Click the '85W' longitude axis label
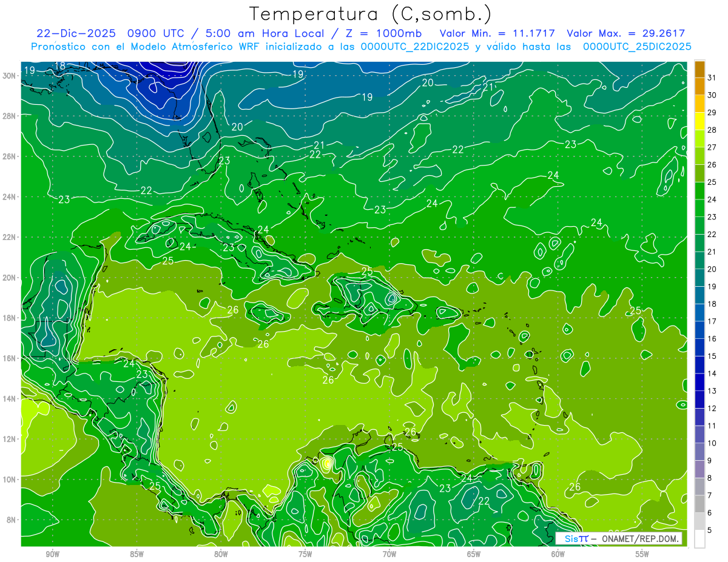The width and height of the screenshot is (728, 562). pyautogui.click(x=136, y=554)
